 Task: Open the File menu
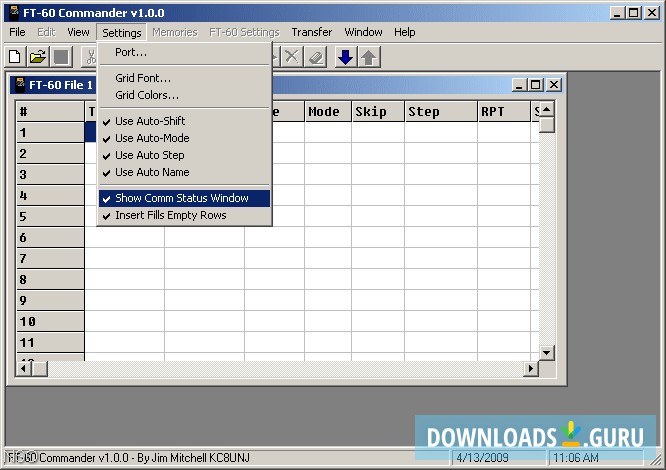(17, 32)
